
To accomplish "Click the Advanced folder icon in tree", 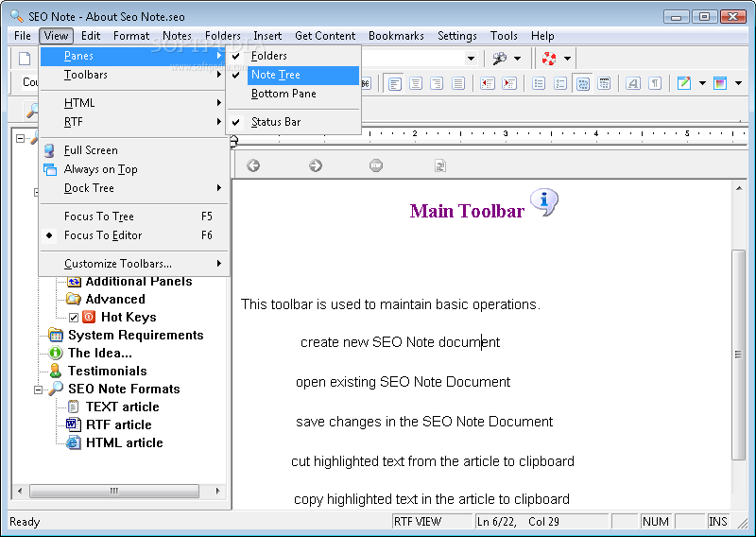I will click(74, 299).
